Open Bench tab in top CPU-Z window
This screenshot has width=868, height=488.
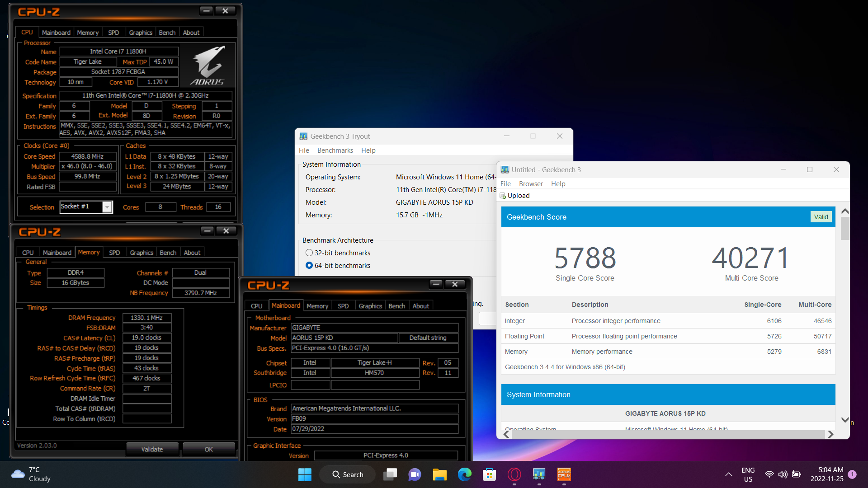(x=167, y=33)
